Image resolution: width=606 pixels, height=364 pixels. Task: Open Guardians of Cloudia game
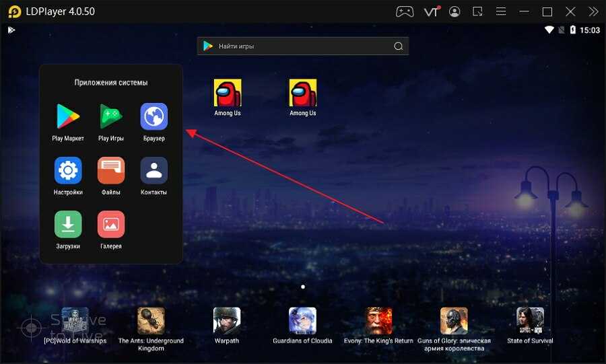pyautogui.click(x=302, y=321)
